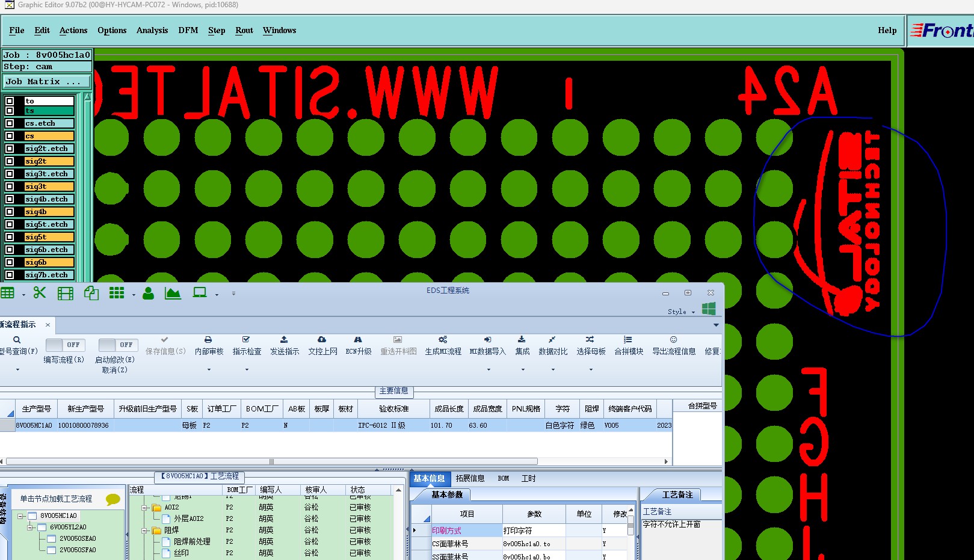The width and height of the screenshot is (974, 560).
Task: Click the copy pages icon in EDS toolbar
Action: coord(91,293)
